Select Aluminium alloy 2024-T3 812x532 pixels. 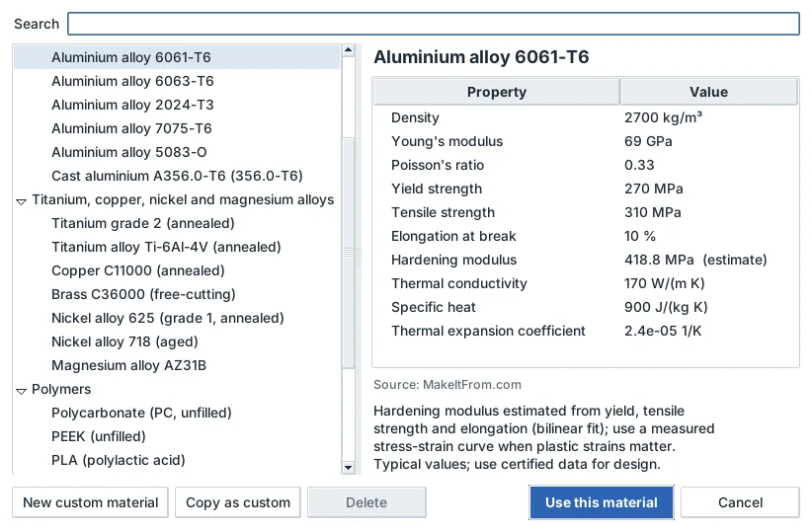point(177,105)
